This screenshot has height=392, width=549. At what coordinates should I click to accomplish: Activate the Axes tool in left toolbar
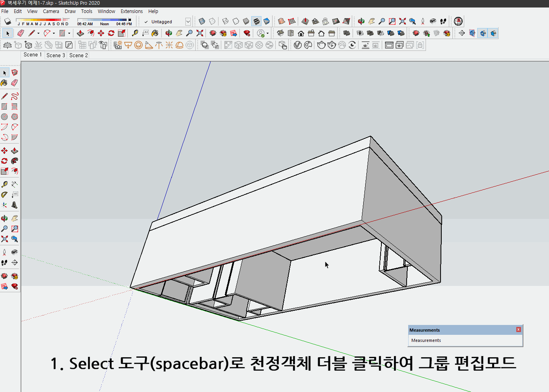pos(4,205)
